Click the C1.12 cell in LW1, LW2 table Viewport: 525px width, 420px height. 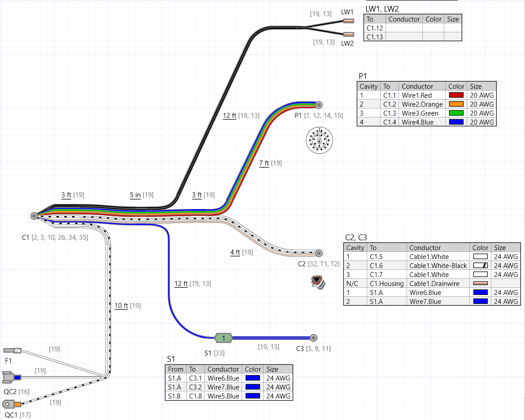tap(375, 28)
